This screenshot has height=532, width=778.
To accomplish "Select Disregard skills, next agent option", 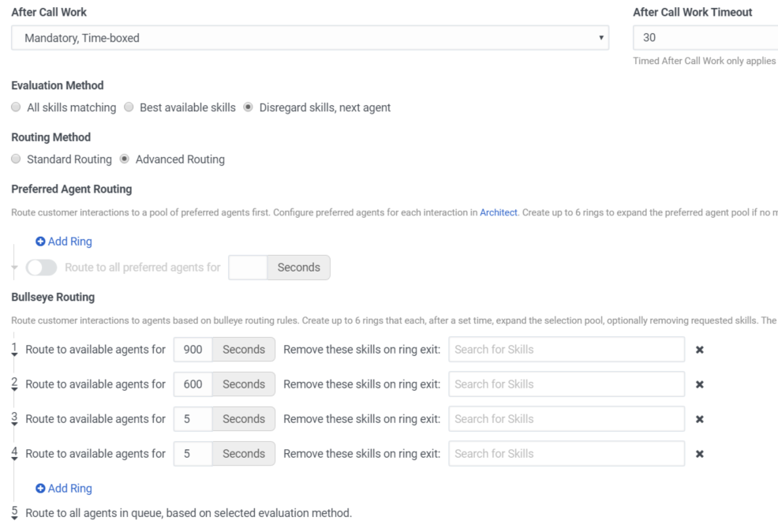I will pyautogui.click(x=248, y=107).
